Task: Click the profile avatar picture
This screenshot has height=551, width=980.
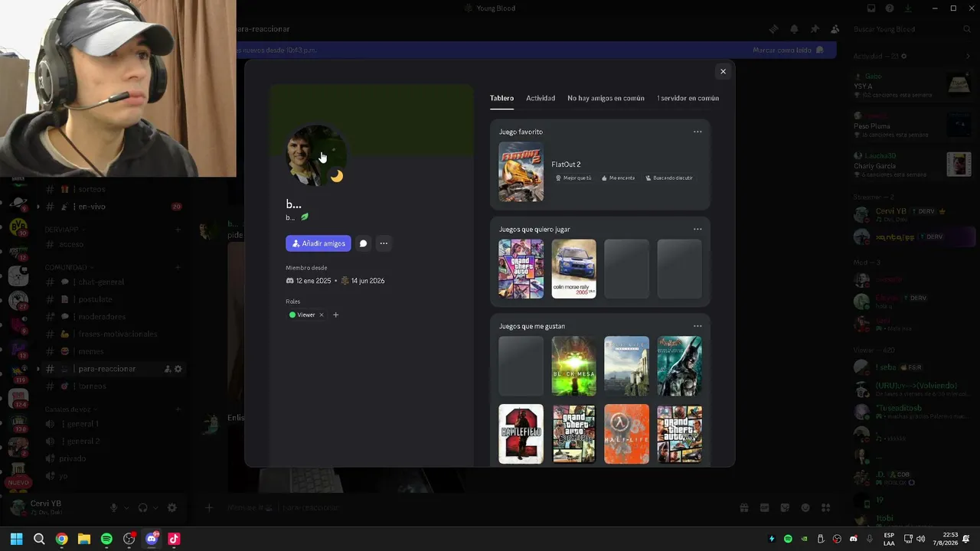Action: (x=315, y=155)
